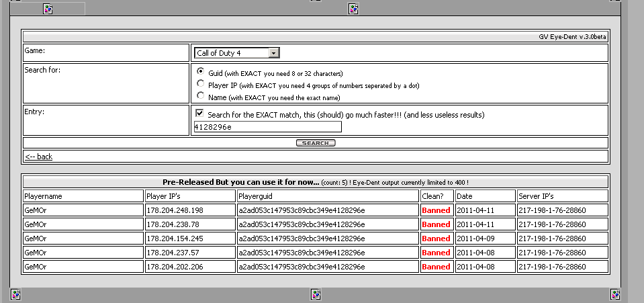The width and height of the screenshot is (644, 303).
Task: Click the 'Pre-Released But you can use it' heading
Action: tap(240, 182)
